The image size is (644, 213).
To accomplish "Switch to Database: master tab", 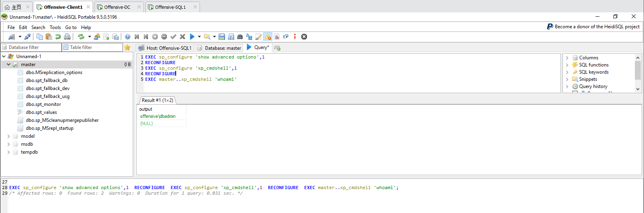I will pyautogui.click(x=219, y=48).
